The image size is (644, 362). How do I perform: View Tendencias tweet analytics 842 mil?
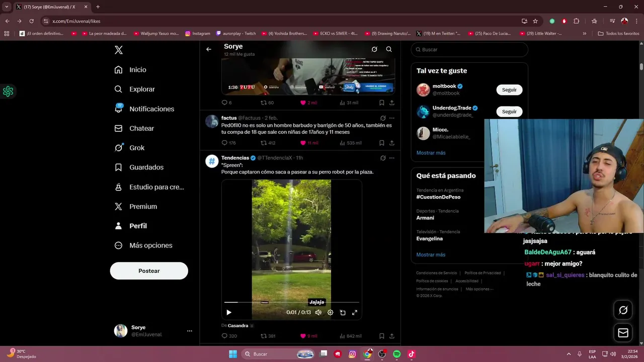pyautogui.click(x=350, y=336)
